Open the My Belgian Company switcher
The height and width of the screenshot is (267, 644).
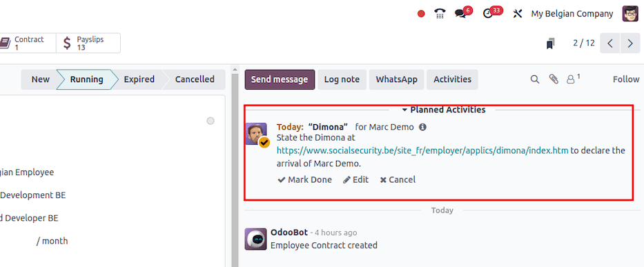(572, 14)
